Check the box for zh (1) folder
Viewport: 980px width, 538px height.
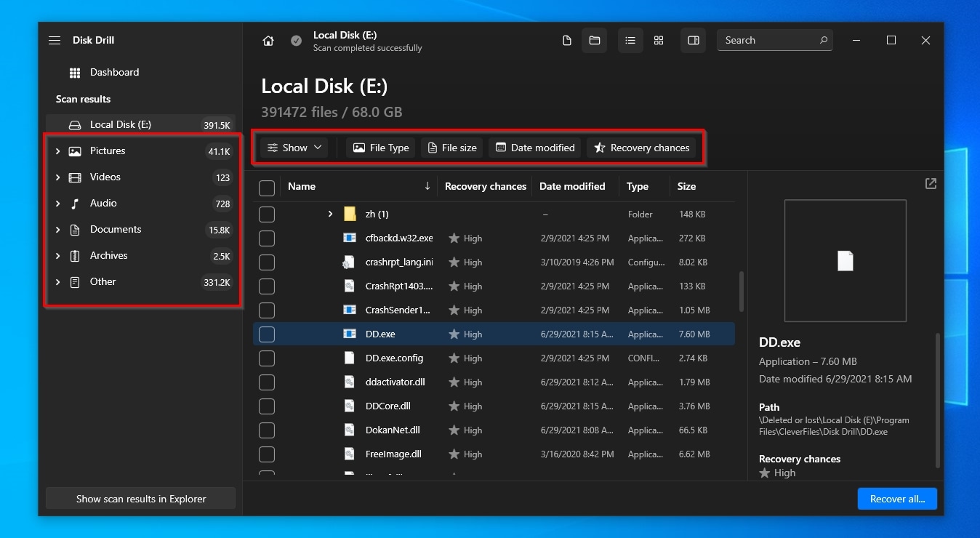coord(267,214)
